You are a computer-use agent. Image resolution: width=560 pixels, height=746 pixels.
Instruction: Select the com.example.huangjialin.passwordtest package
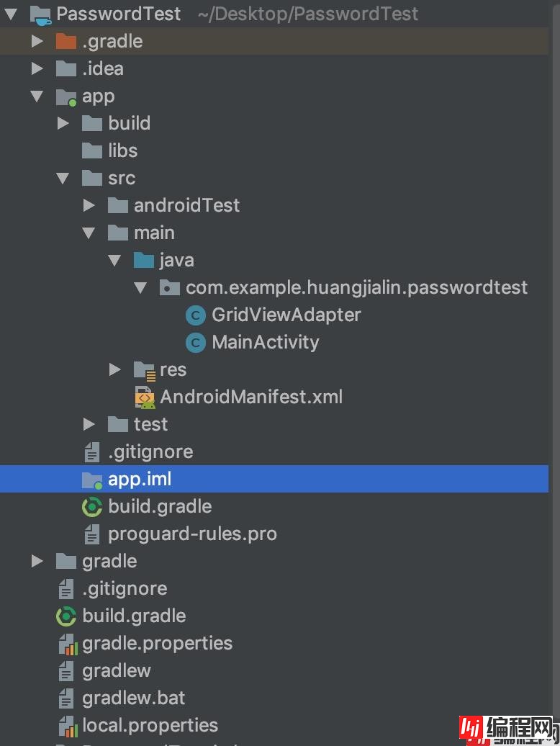tap(356, 288)
